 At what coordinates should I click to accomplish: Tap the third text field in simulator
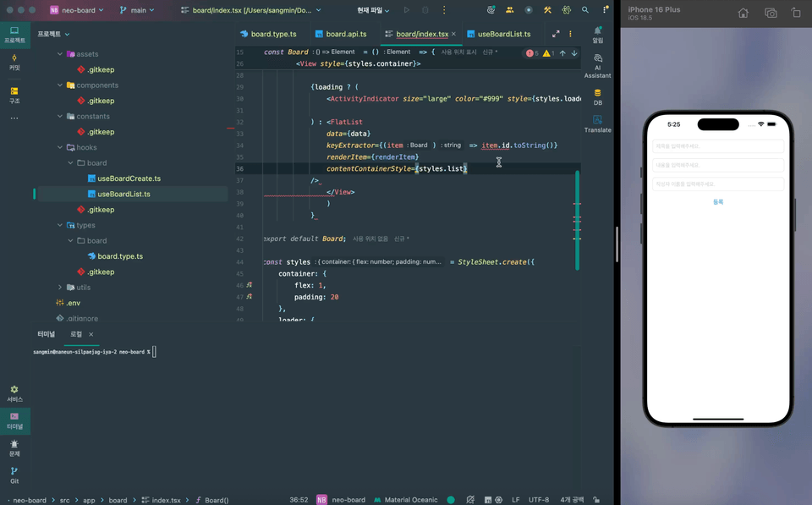(718, 184)
